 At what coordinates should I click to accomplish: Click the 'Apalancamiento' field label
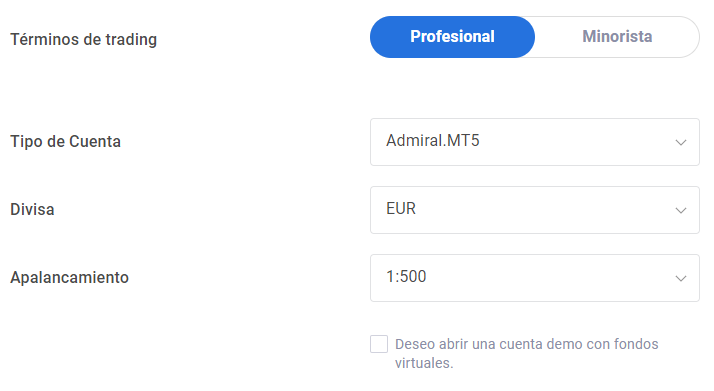pos(70,277)
